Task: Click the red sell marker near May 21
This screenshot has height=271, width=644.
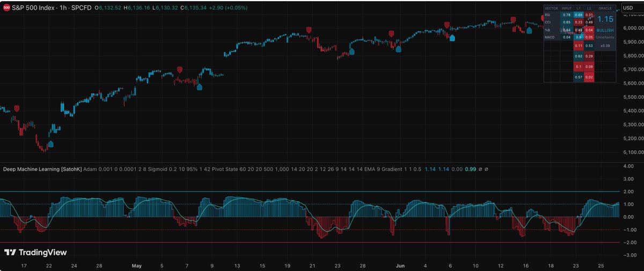Action: click(x=309, y=30)
